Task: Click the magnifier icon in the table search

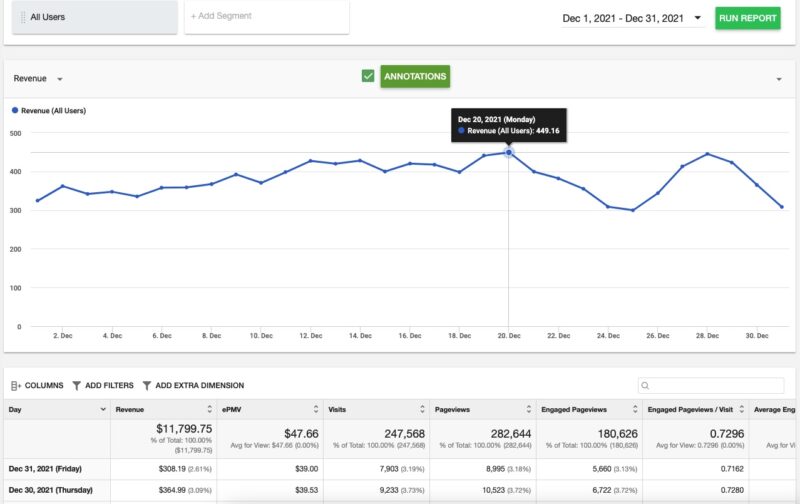Action: pyautogui.click(x=646, y=385)
